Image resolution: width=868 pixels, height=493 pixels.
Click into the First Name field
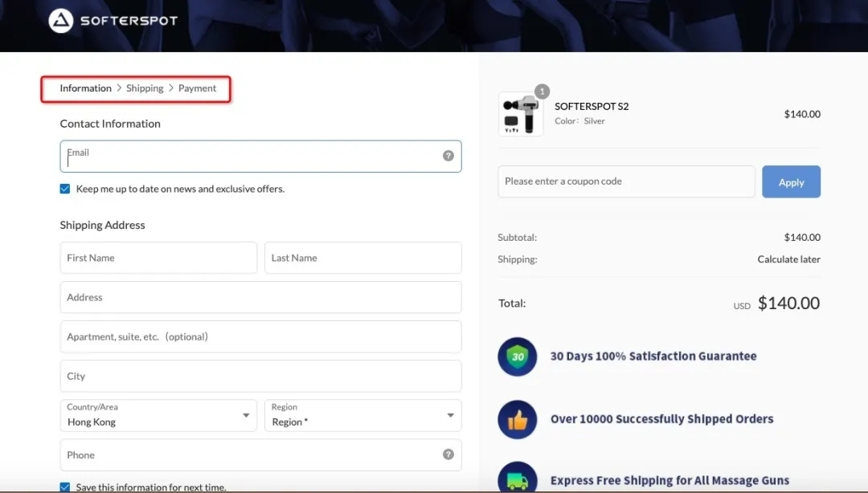pyautogui.click(x=158, y=257)
